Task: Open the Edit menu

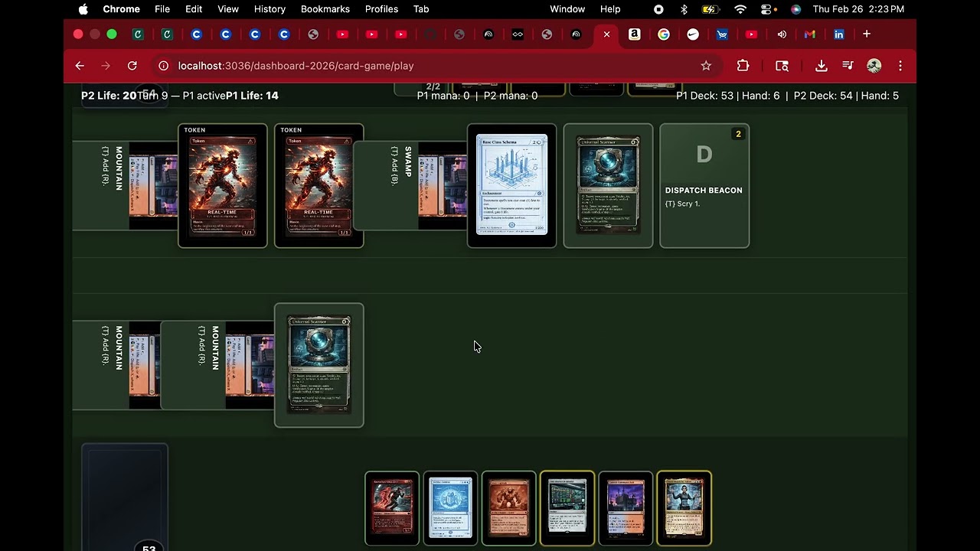Action: [x=194, y=9]
